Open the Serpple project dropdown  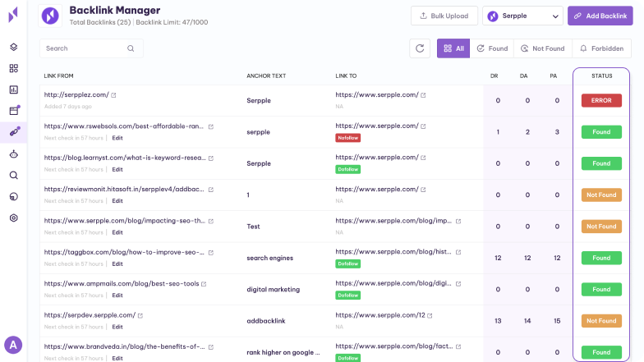(x=522, y=16)
